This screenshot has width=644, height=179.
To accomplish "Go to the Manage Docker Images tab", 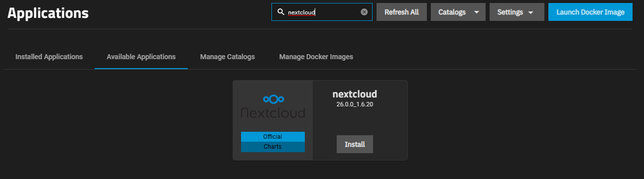I will pos(316,57).
